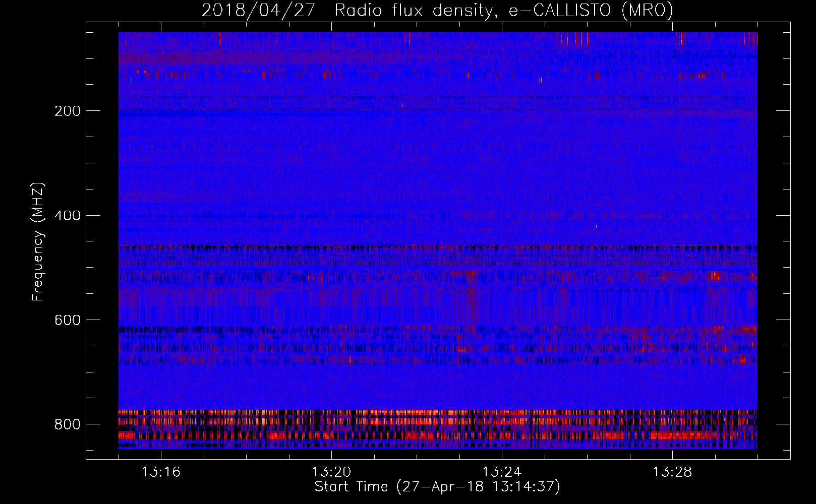Click the 200 frequency tick label

click(x=68, y=111)
